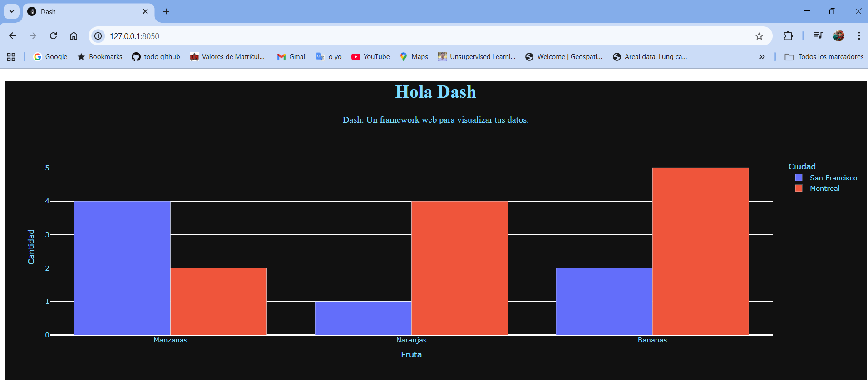Click the Montreal bar for Bananas
The image size is (868, 387).
click(x=700, y=251)
